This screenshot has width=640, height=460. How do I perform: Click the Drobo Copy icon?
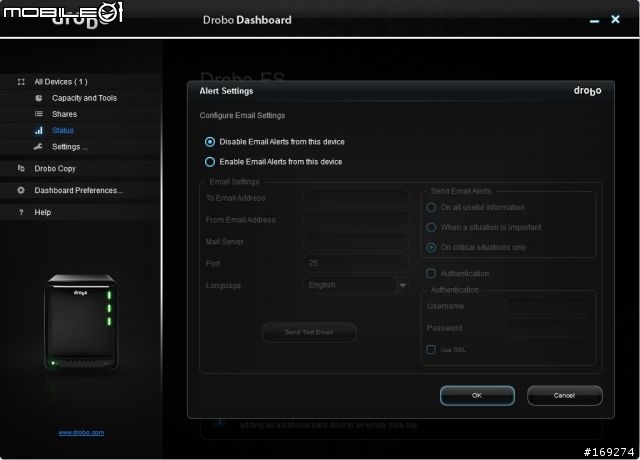point(21,168)
